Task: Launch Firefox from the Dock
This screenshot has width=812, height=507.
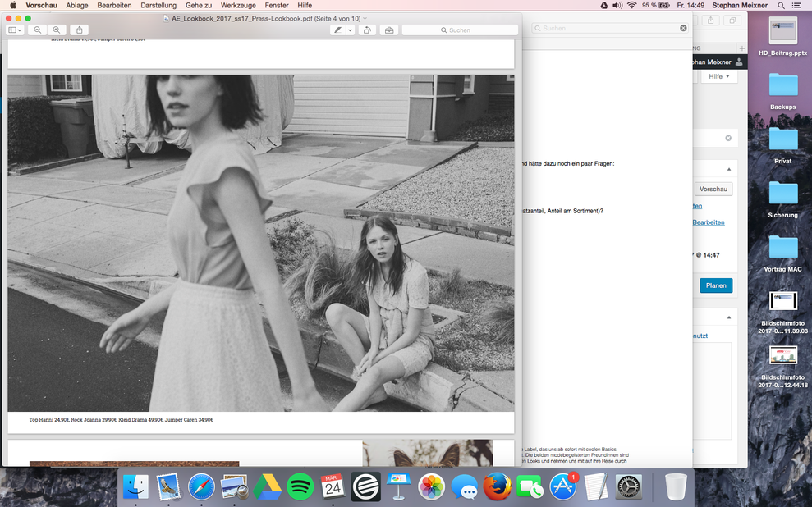Action: click(498, 487)
